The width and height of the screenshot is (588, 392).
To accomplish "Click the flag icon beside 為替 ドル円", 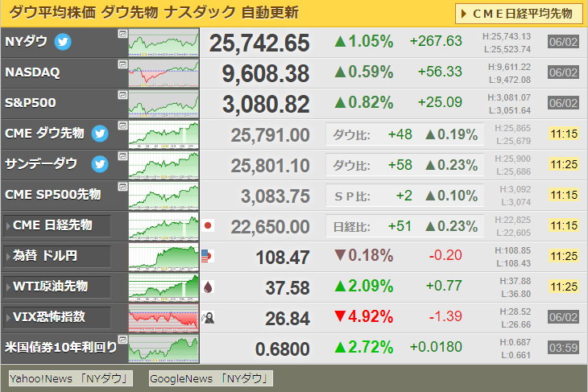I will coord(208,256).
